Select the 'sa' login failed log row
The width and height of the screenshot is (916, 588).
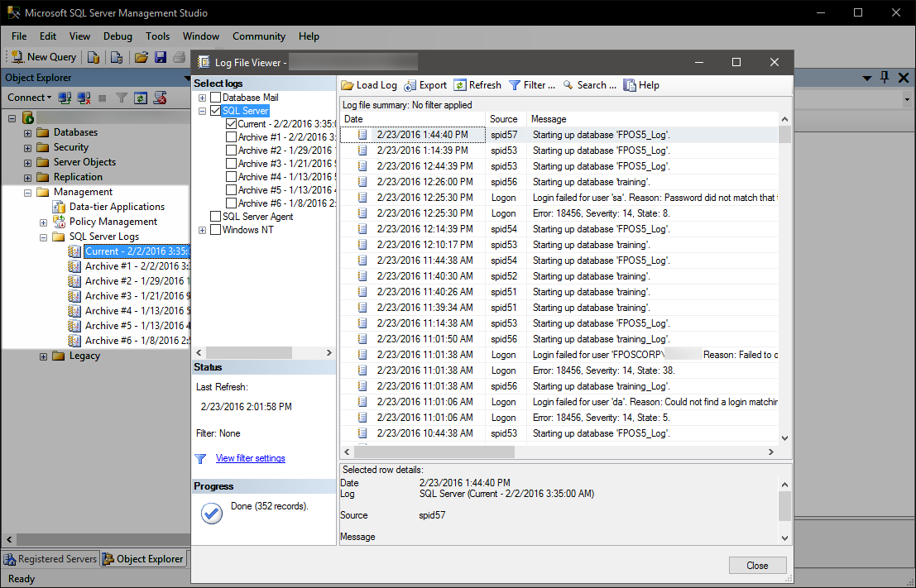pos(559,198)
